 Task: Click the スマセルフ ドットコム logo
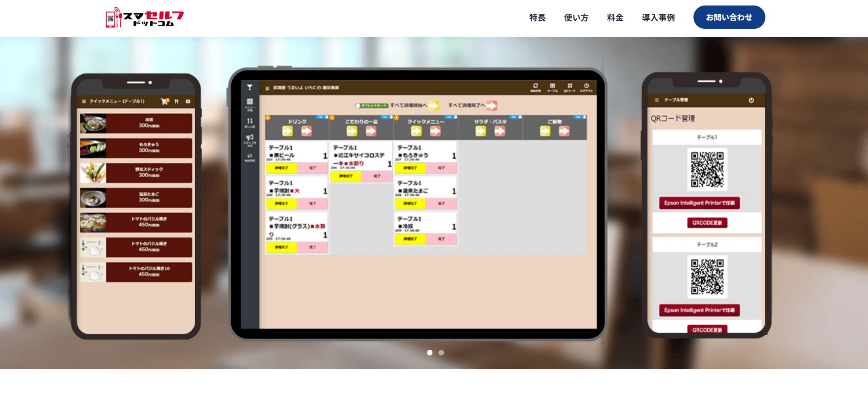point(144,17)
